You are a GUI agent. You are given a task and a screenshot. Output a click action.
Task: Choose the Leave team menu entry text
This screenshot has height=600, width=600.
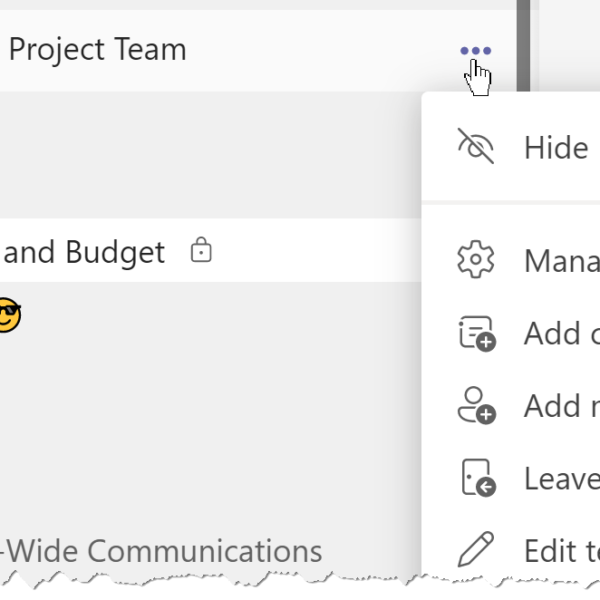(x=562, y=478)
